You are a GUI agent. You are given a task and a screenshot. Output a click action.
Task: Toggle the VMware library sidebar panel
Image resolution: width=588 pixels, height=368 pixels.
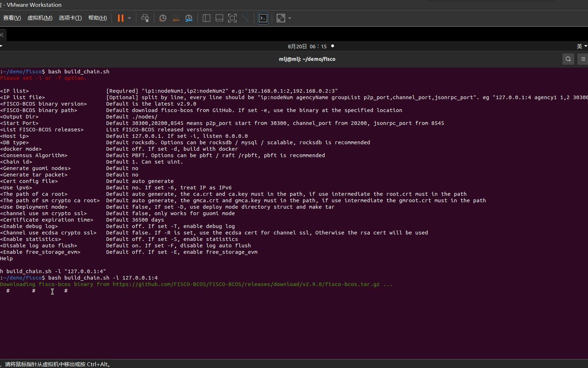click(206, 18)
